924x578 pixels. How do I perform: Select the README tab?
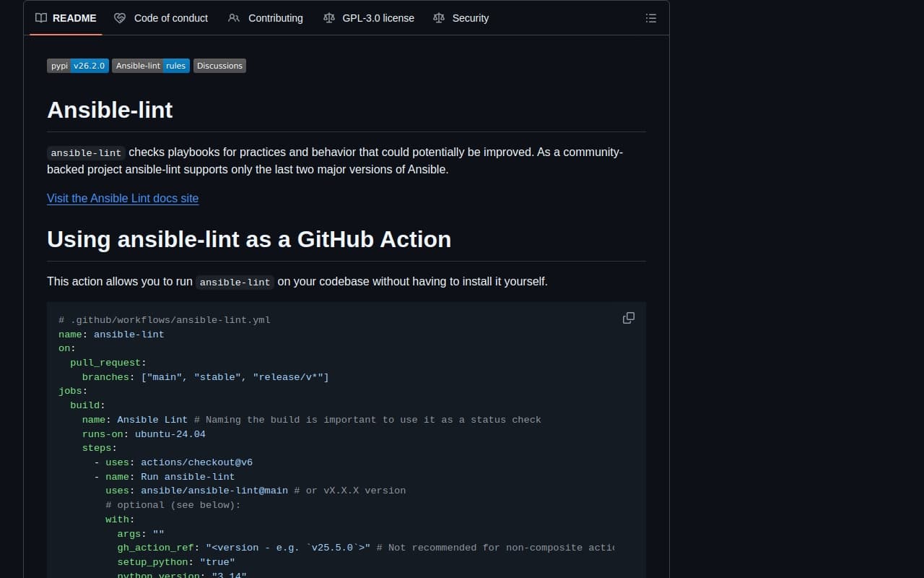coord(74,18)
